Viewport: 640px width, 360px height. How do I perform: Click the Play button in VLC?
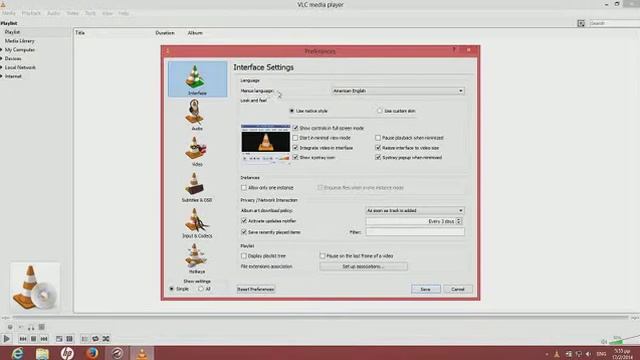coord(7,339)
